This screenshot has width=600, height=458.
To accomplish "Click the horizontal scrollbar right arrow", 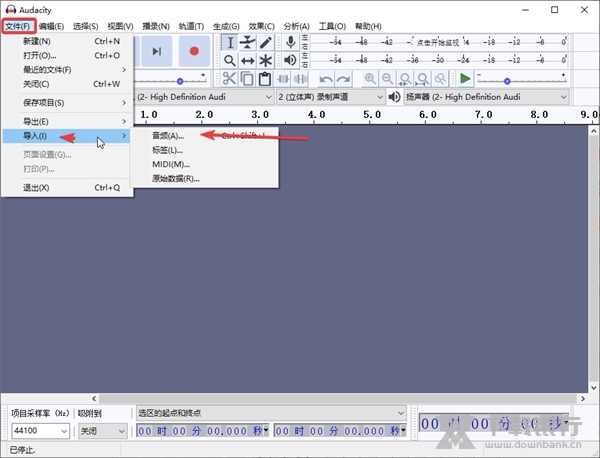I will pyautogui.click(x=582, y=399).
